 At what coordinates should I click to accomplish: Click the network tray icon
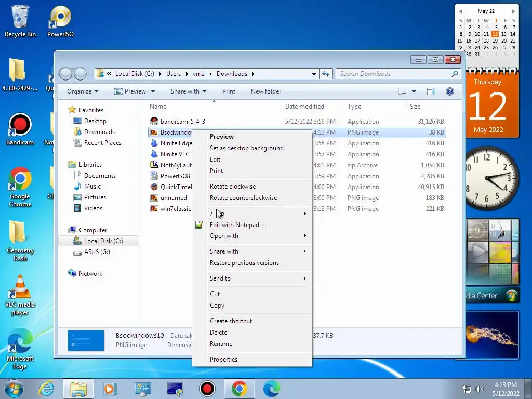(x=467, y=389)
